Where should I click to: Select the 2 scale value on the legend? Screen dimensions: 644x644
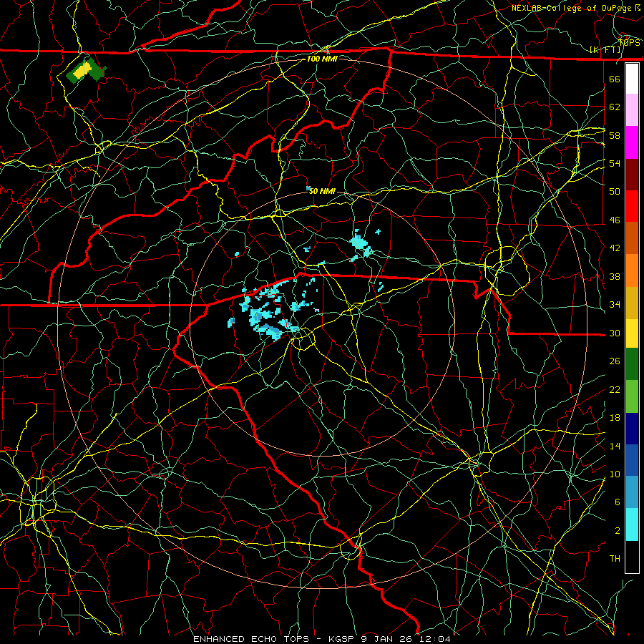(x=617, y=531)
